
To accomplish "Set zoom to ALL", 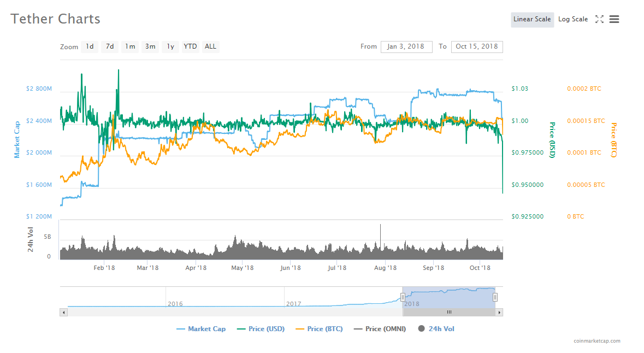I will click(x=210, y=46).
